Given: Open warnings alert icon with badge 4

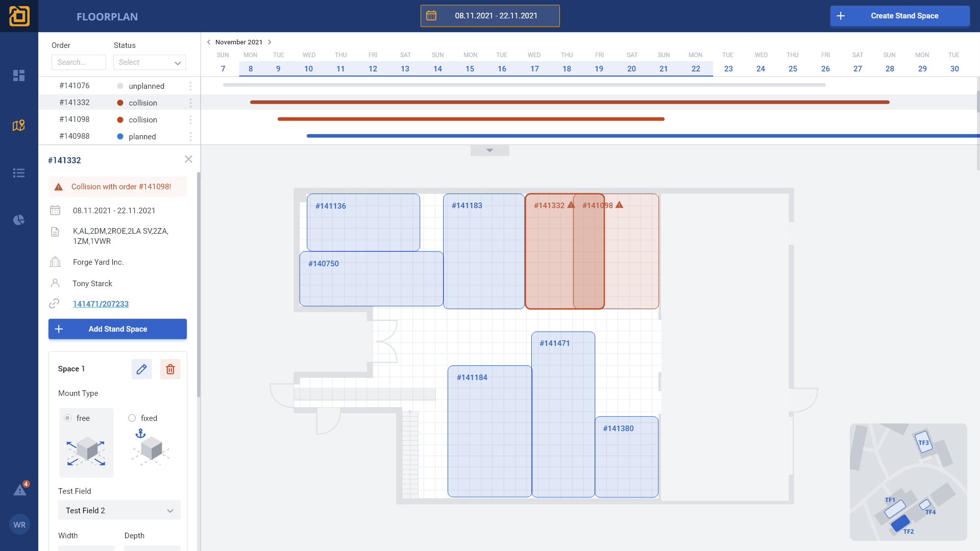Looking at the screenshot, I should click(20, 490).
